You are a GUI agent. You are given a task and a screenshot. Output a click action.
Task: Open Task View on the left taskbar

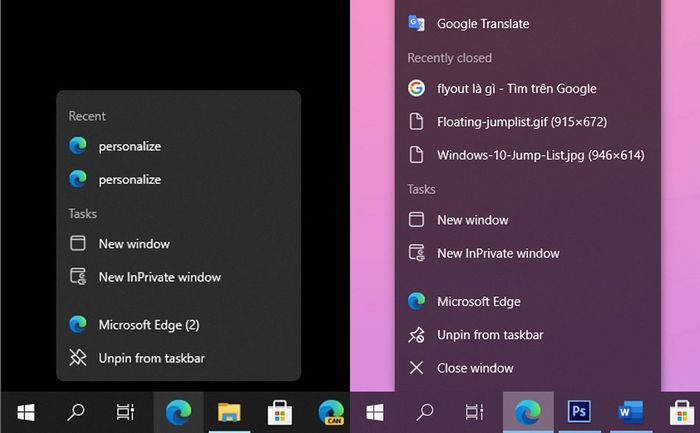126,411
